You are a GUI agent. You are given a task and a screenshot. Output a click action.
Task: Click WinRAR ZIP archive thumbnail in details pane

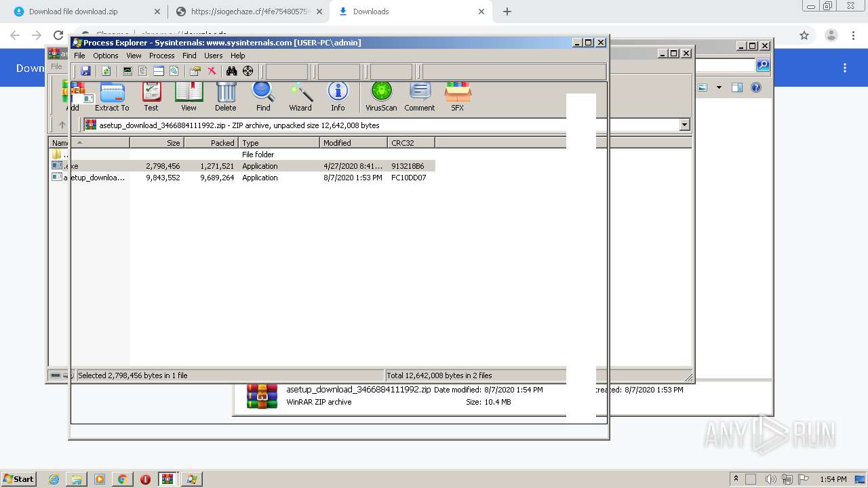[262, 396]
